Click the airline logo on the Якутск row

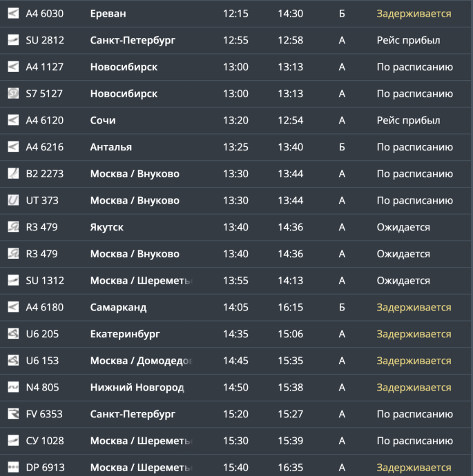13,227
